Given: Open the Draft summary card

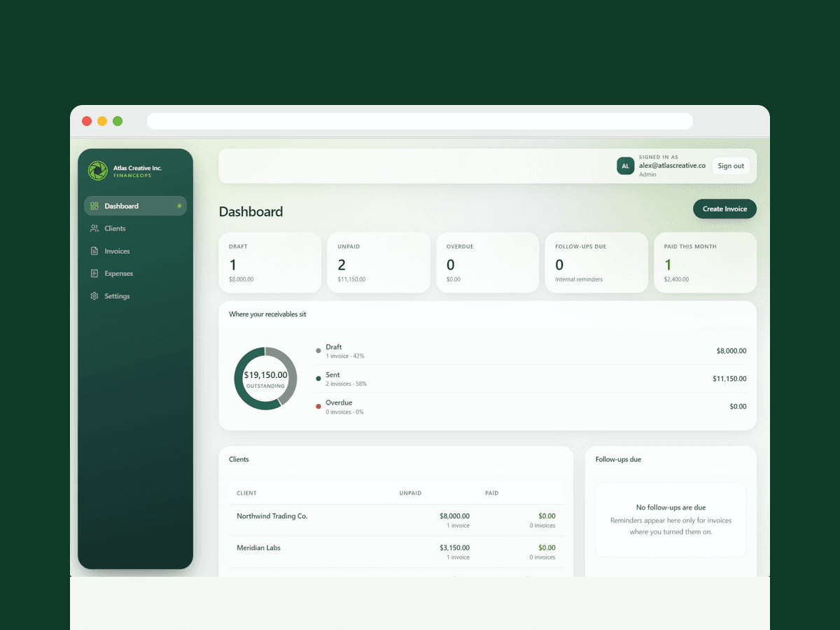Looking at the screenshot, I should pos(270,262).
